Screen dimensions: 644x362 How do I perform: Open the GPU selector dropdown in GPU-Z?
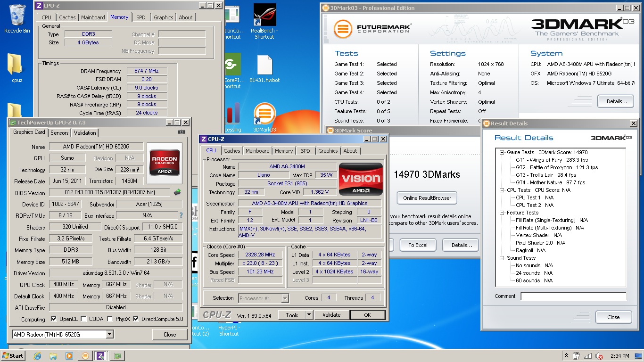coord(109,335)
